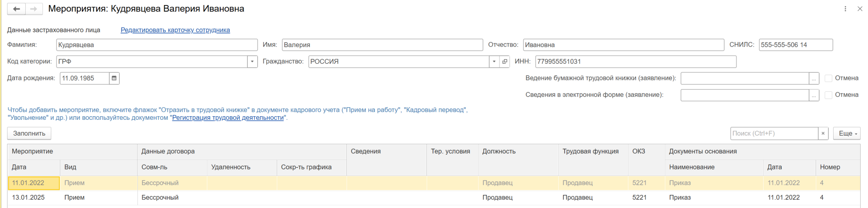
Task: Clear the search field with X icon
Action: [x=823, y=133]
